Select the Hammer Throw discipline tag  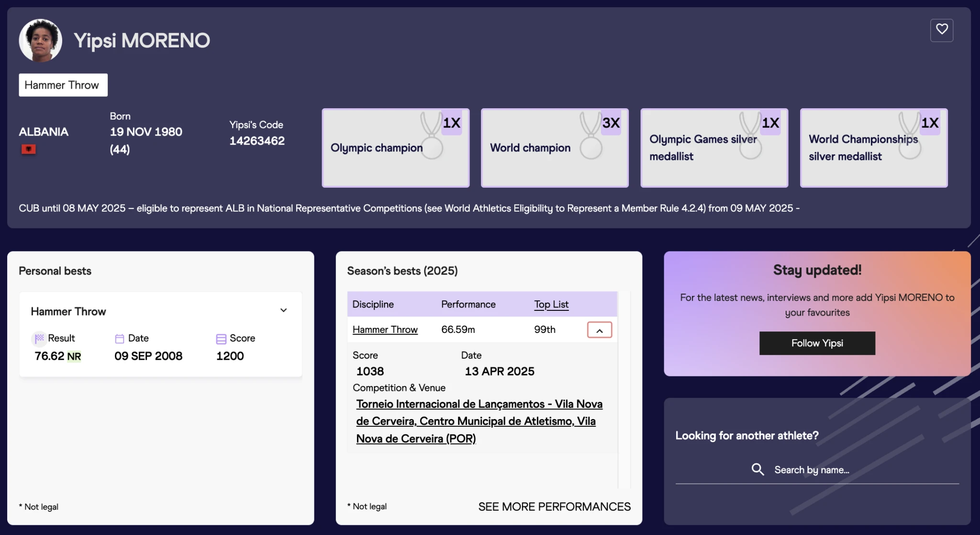click(x=63, y=85)
